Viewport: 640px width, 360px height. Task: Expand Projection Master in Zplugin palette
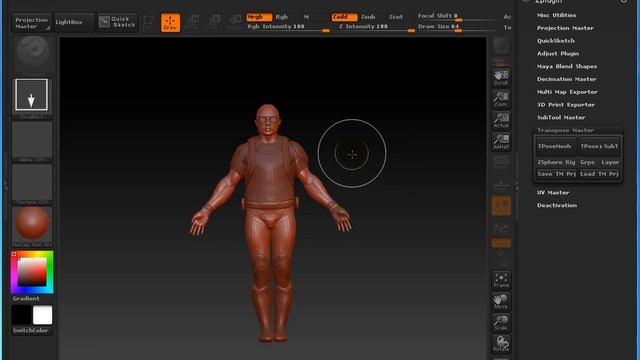[565, 28]
